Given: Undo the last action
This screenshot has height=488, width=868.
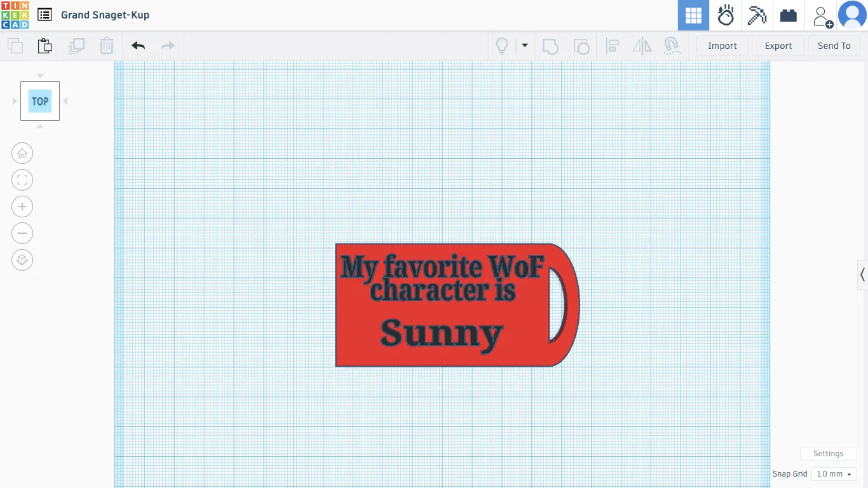Looking at the screenshot, I should point(138,46).
